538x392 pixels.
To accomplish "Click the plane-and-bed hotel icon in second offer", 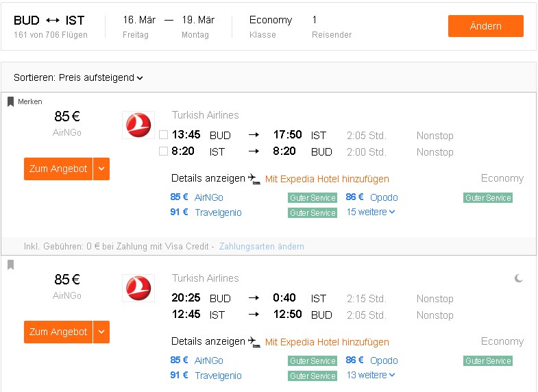I will [254, 342].
